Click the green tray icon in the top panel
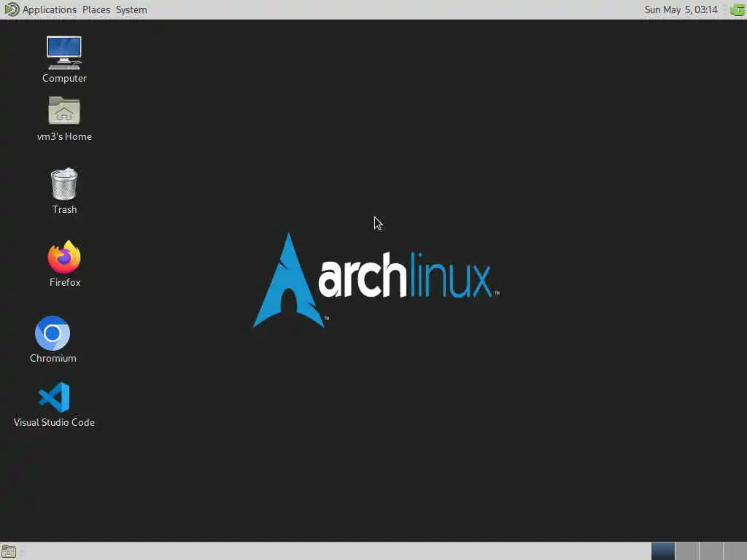Viewport: 747px width, 560px height. click(x=737, y=9)
